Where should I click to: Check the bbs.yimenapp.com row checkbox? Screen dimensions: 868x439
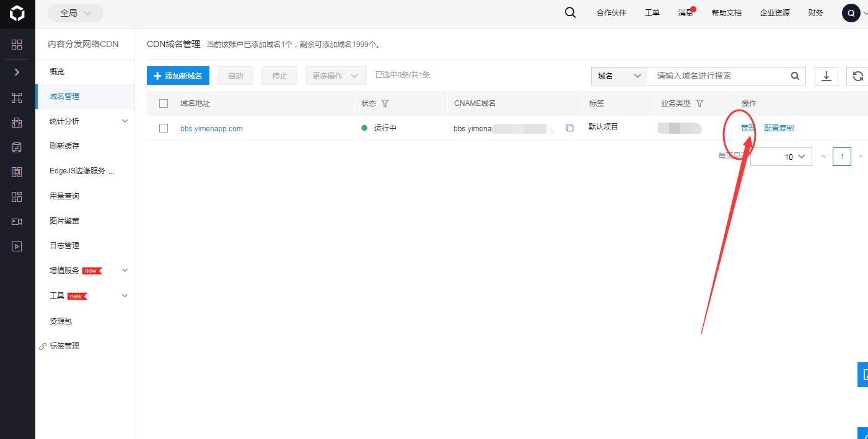coord(164,128)
